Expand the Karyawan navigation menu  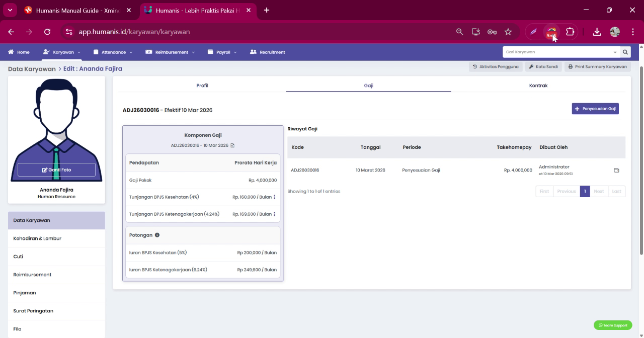point(62,52)
